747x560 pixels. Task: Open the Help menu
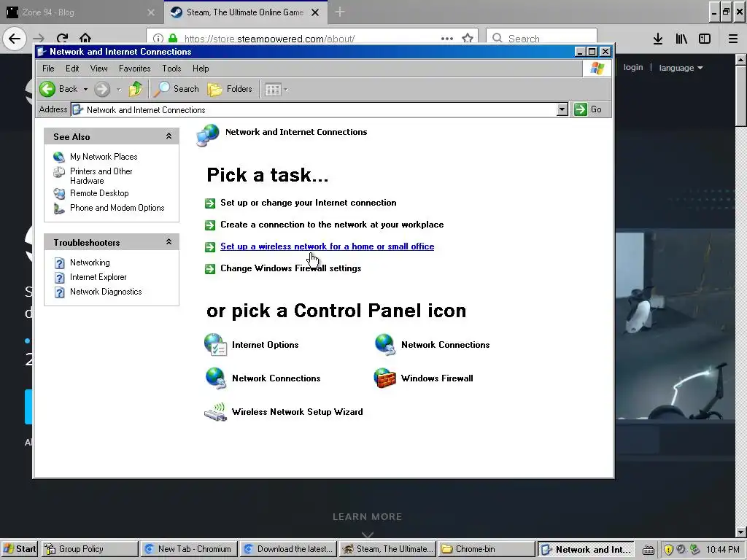[x=201, y=69]
